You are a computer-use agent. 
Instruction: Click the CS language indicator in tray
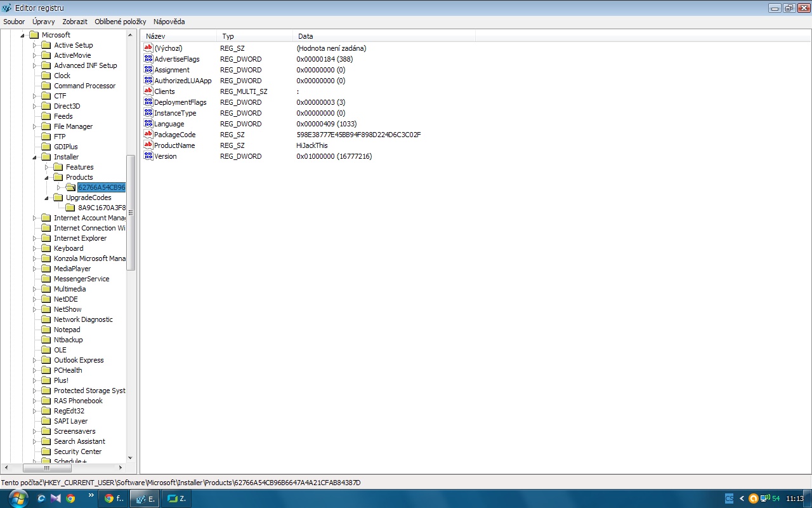point(730,498)
